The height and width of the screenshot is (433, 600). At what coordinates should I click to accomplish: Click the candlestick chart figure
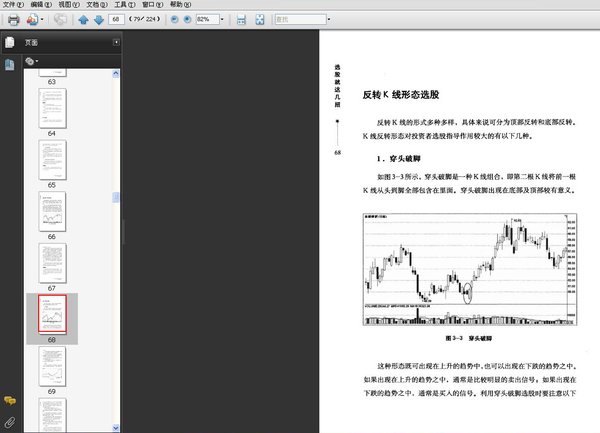[470, 269]
